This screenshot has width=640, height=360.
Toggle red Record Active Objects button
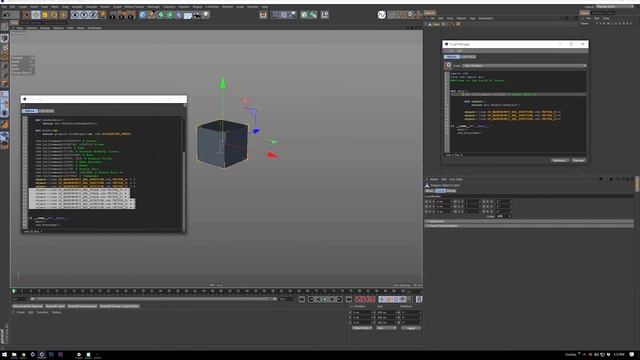pyautogui.click(x=358, y=300)
